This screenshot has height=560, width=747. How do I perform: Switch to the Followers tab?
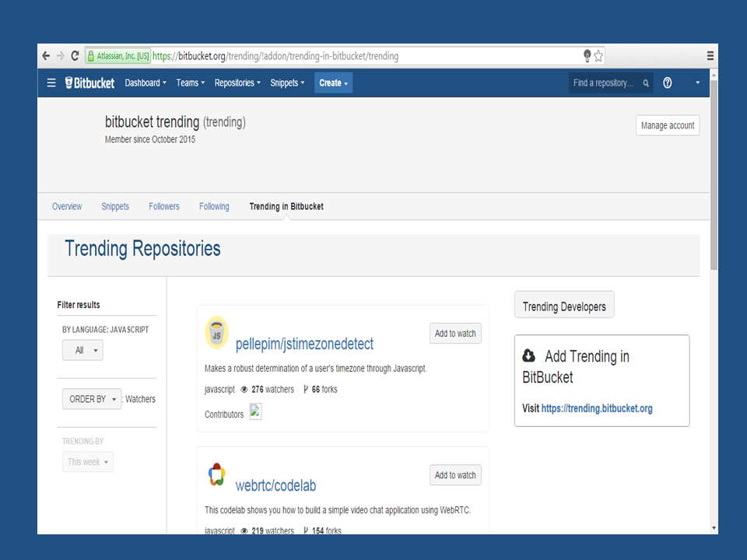pyautogui.click(x=164, y=206)
